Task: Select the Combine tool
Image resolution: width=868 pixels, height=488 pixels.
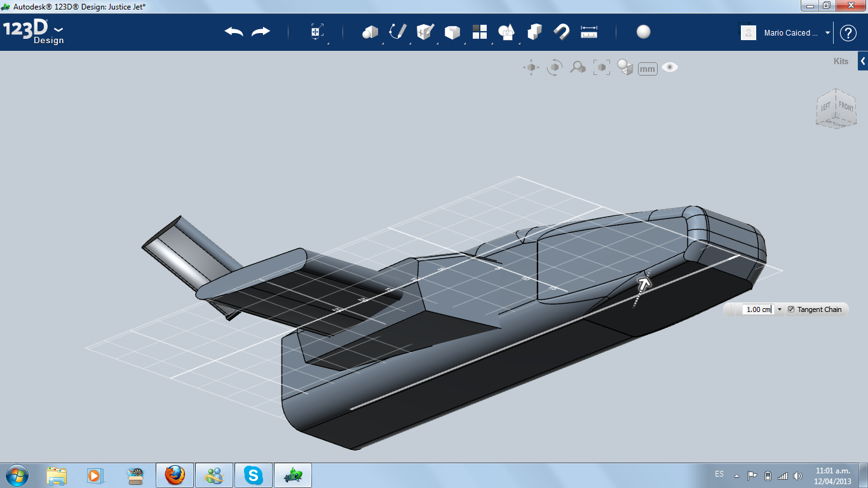Action: [x=534, y=32]
